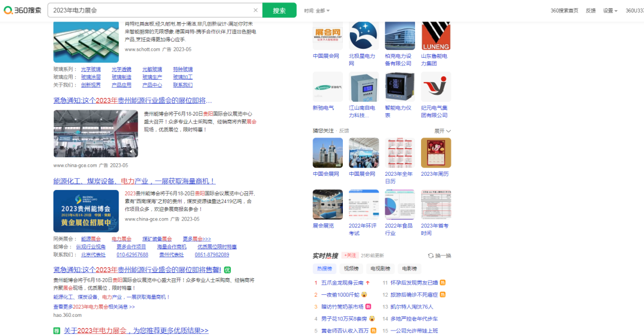644x336 pixels.
Task: Click the green 优 badge icon
Action: (228, 270)
